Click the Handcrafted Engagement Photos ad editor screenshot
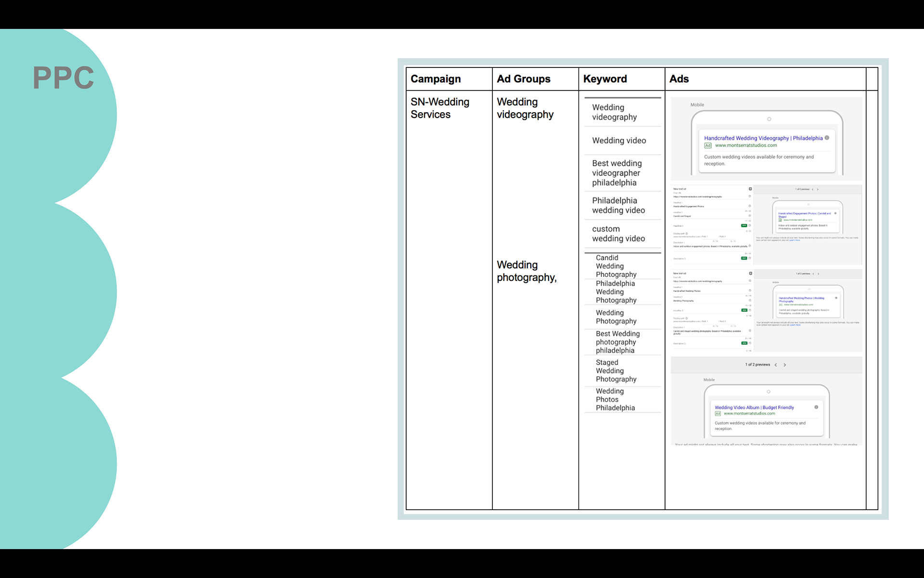This screenshot has height=578, width=924. [766, 225]
